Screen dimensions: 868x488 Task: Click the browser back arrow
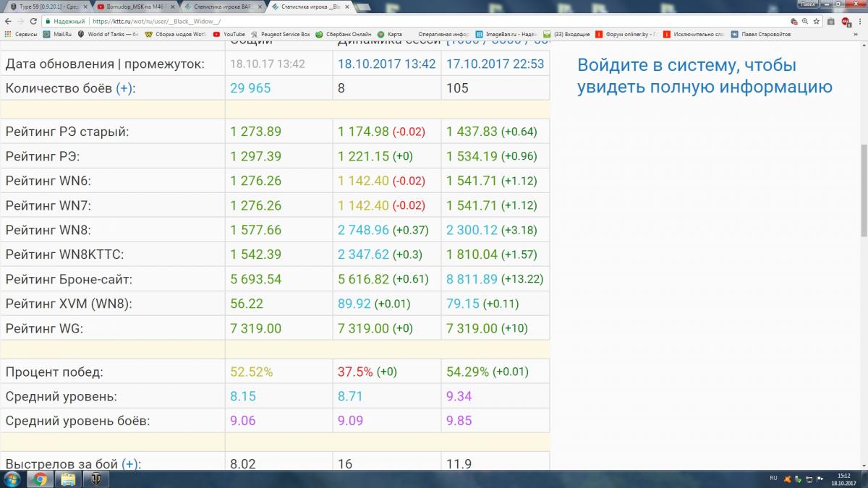pos(7,22)
